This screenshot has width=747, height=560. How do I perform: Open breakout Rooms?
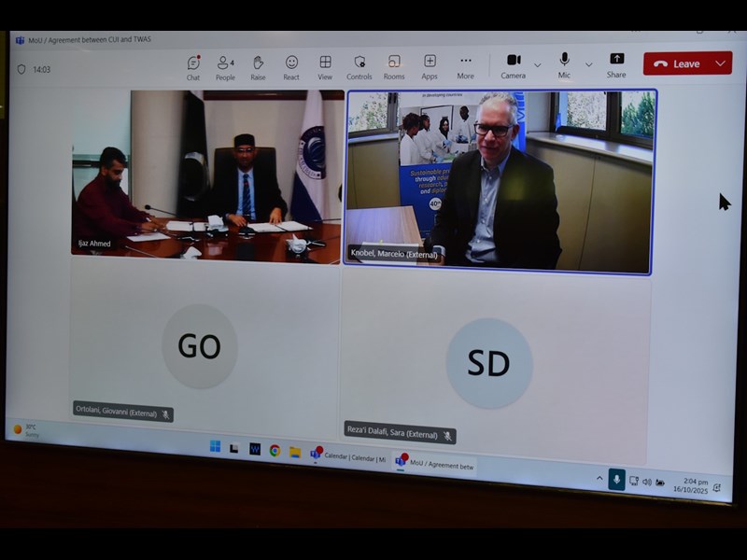tap(394, 66)
